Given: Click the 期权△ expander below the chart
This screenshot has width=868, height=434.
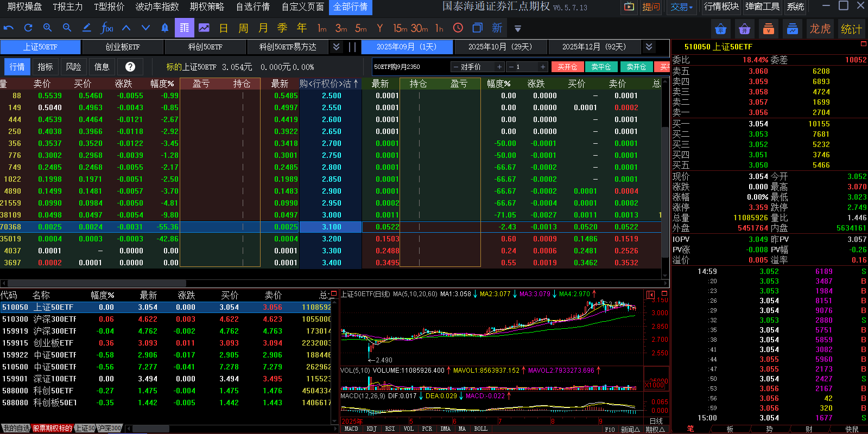Looking at the screenshot, I should click(x=655, y=429).
